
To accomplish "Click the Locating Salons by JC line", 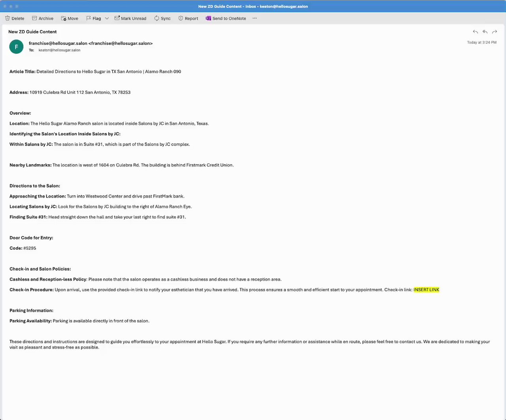I will pos(100,206).
